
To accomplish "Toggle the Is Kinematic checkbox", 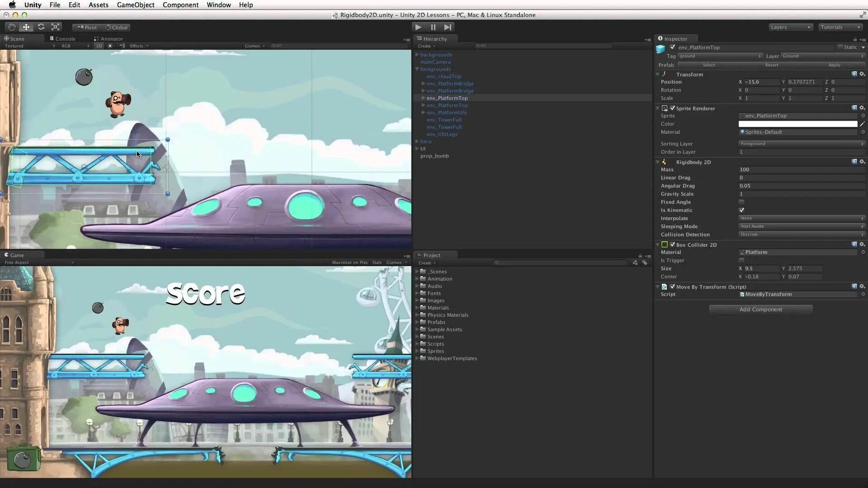I will pos(741,210).
